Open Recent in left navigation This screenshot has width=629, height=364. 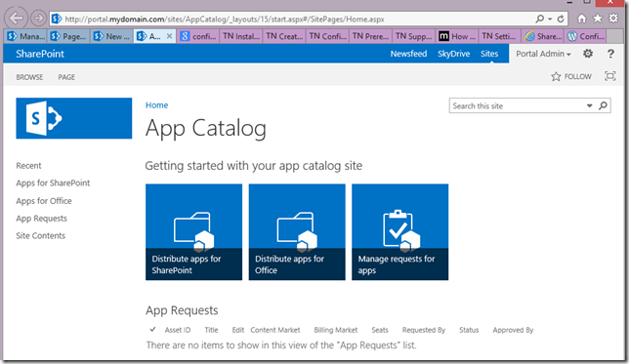tap(28, 166)
